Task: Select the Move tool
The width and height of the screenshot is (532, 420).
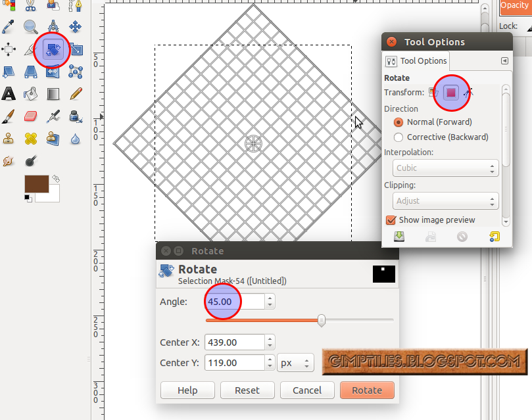Action: [75, 26]
